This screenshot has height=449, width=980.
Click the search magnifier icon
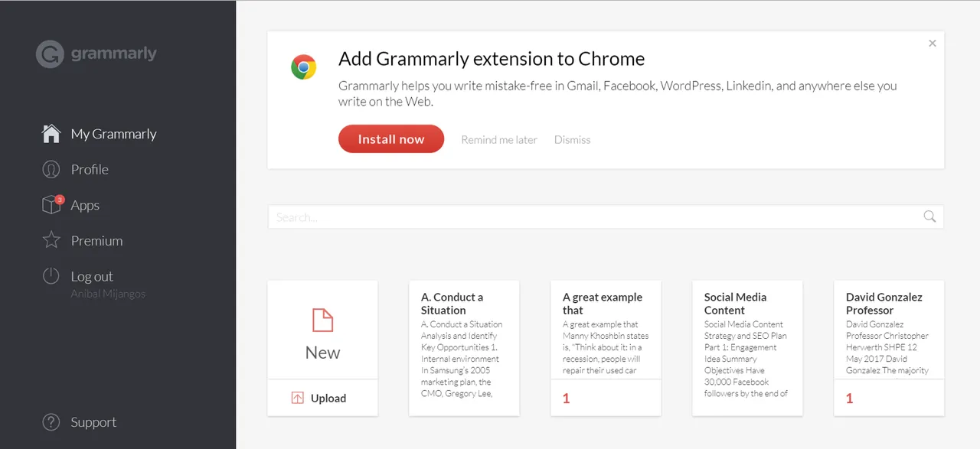coord(929,216)
